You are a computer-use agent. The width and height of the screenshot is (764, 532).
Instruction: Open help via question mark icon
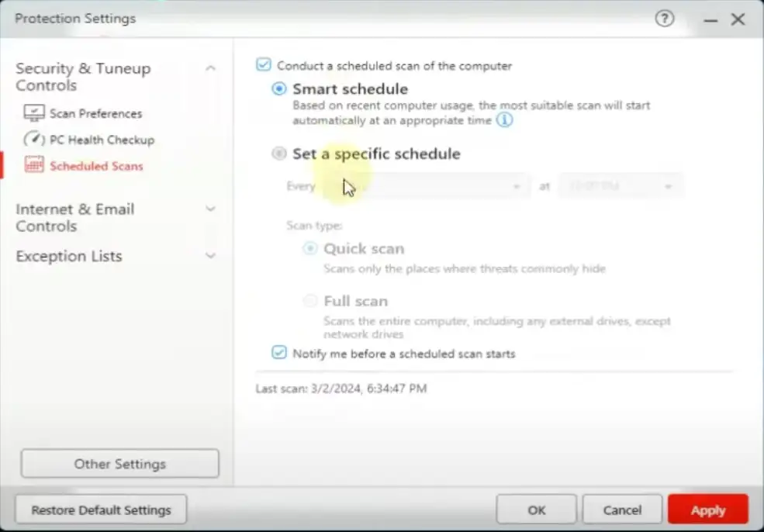click(664, 19)
